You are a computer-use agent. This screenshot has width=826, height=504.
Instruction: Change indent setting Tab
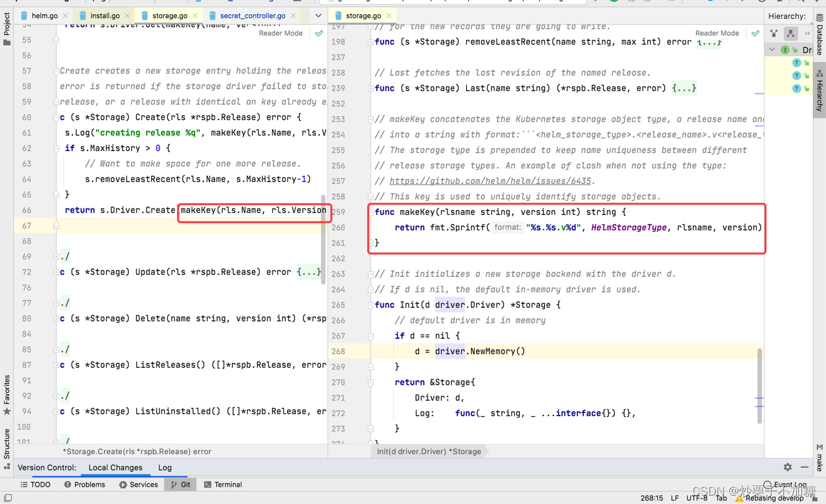(x=721, y=498)
